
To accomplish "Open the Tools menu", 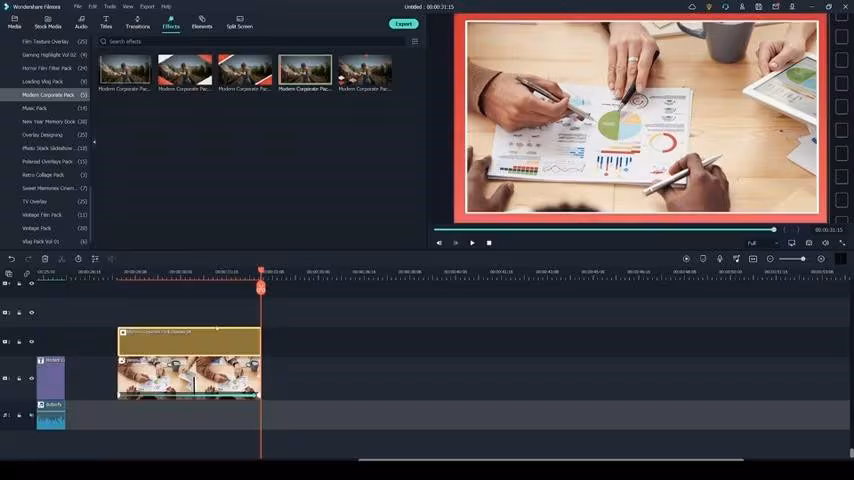I will pos(110,7).
